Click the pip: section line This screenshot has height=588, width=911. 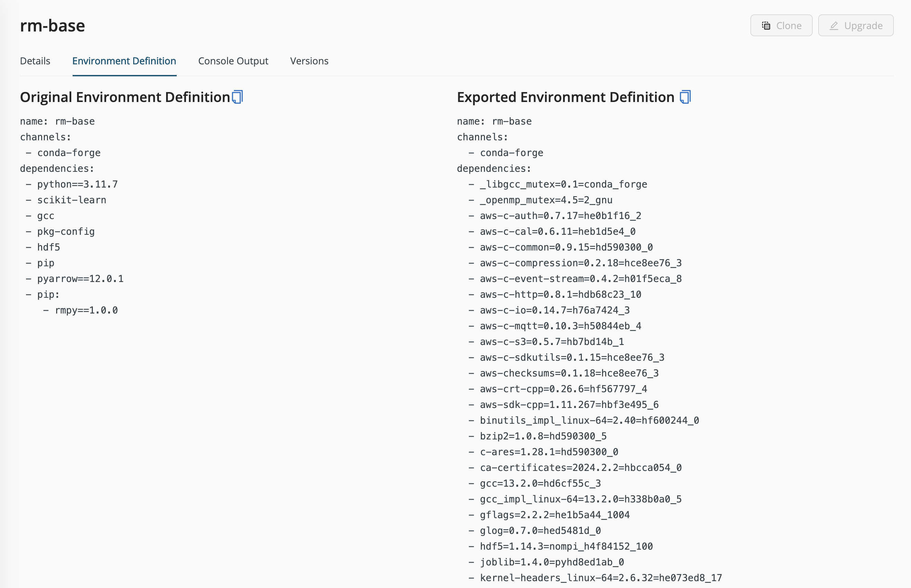[x=43, y=295]
